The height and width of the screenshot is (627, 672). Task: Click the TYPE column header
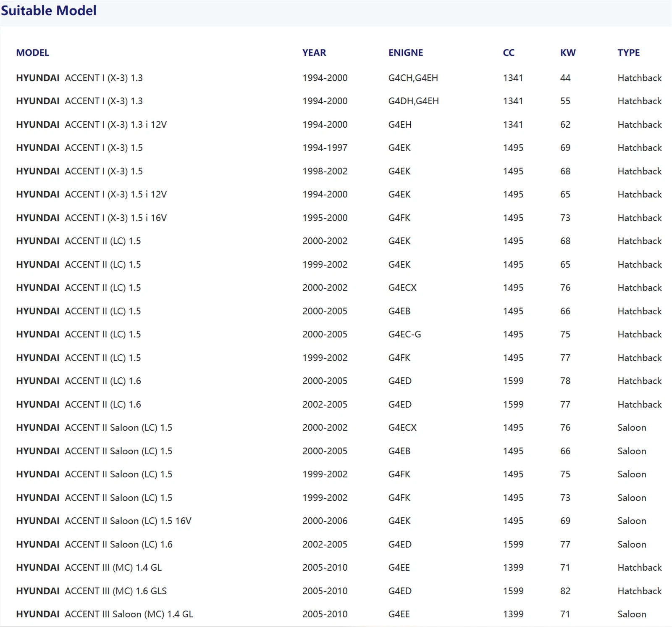[x=629, y=53]
